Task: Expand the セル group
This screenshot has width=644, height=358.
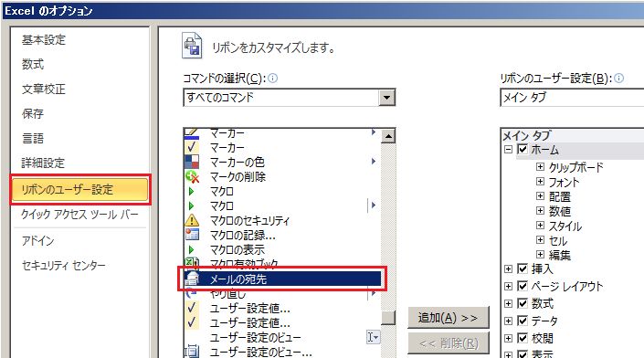Action: pos(540,240)
